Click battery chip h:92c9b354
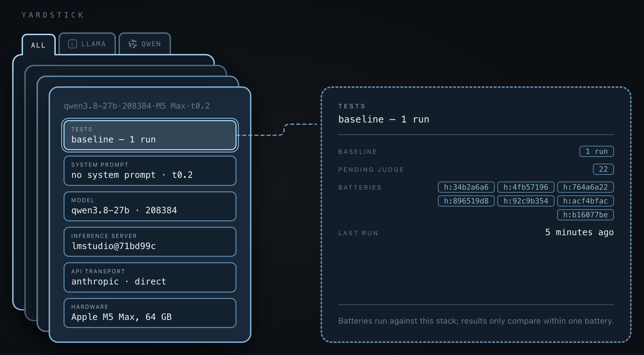The image size is (644, 355). pyautogui.click(x=526, y=201)
